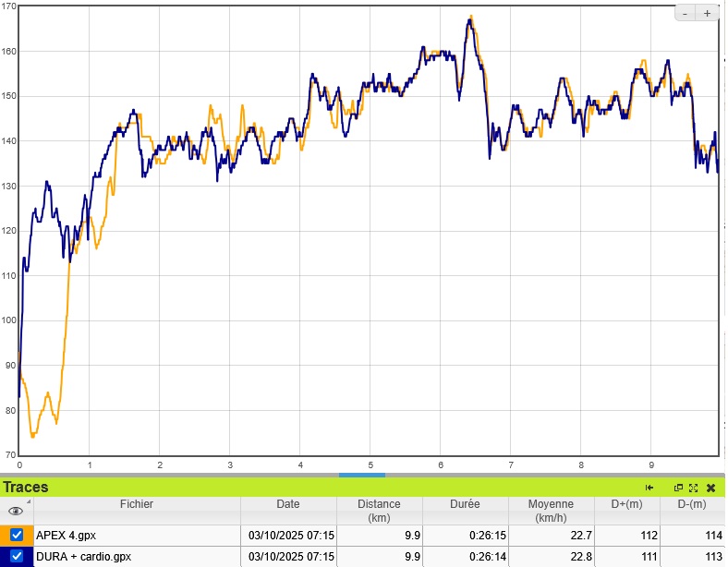The width and height of the screenshot is (728, 567).
Task: Click the Moyenne (km/h) column header
Action: coord(551,511)
